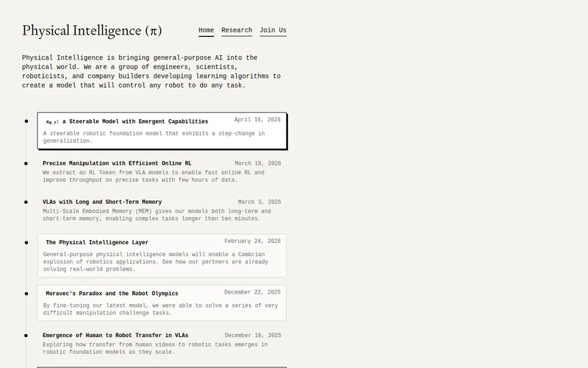Screen dimensions: 588x368
Task: Click the timeline dot beside π0.7 article
Action: click(x=26, y=121)
